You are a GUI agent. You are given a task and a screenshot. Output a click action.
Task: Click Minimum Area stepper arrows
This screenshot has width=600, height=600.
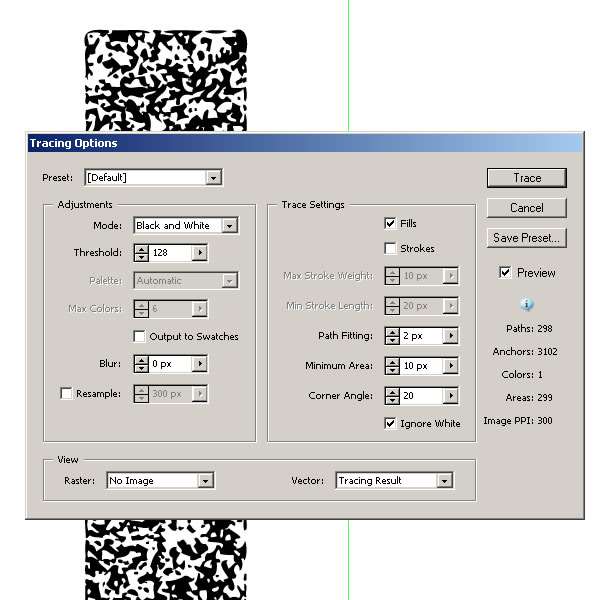(x=392, y=366)
